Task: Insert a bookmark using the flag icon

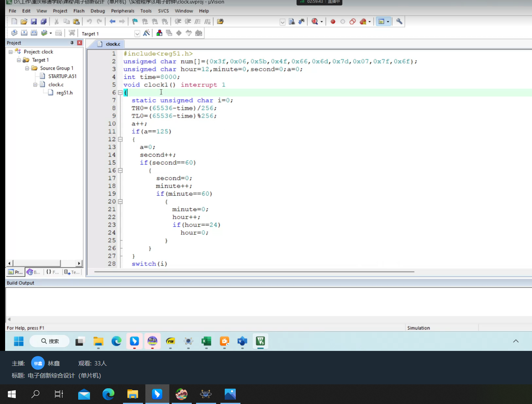Action: pyautogui.click(x=135, y=22)
